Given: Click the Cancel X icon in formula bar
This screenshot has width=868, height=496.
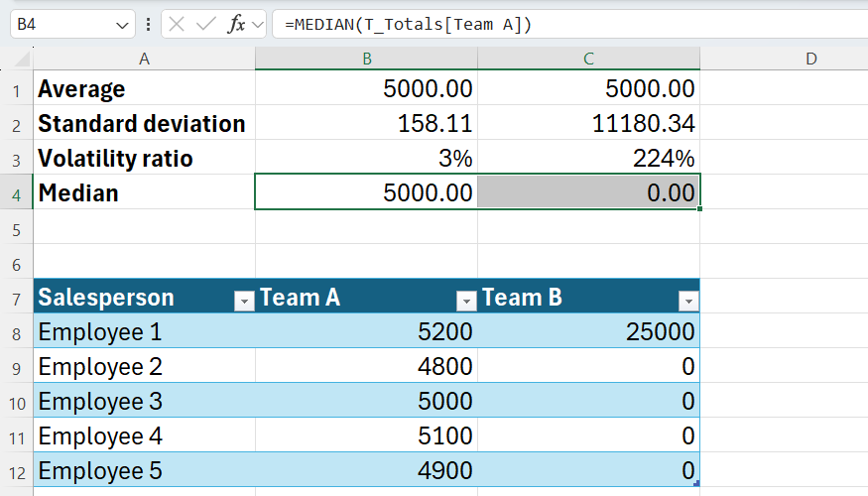Looking at the screenshot, I should 177,25.
